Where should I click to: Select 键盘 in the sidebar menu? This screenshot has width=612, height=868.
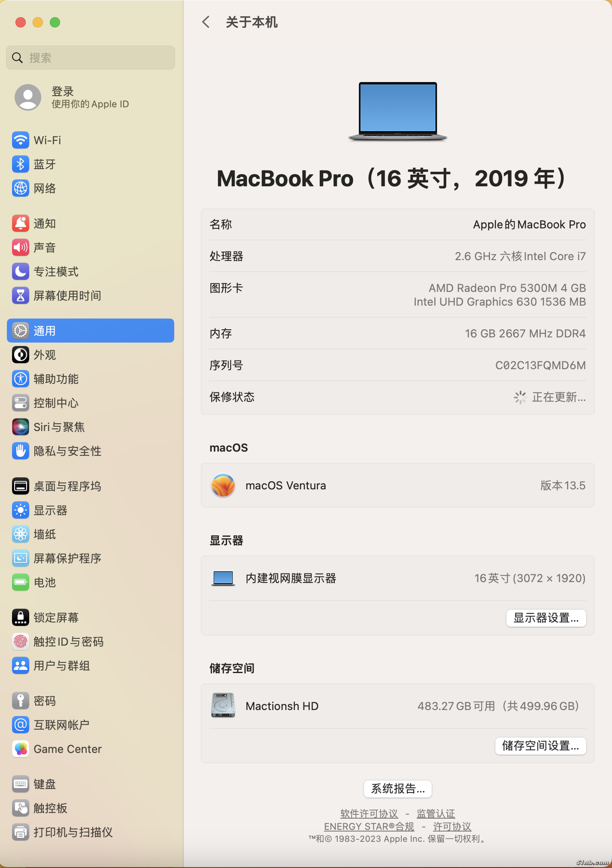click(x=45, y=784)
